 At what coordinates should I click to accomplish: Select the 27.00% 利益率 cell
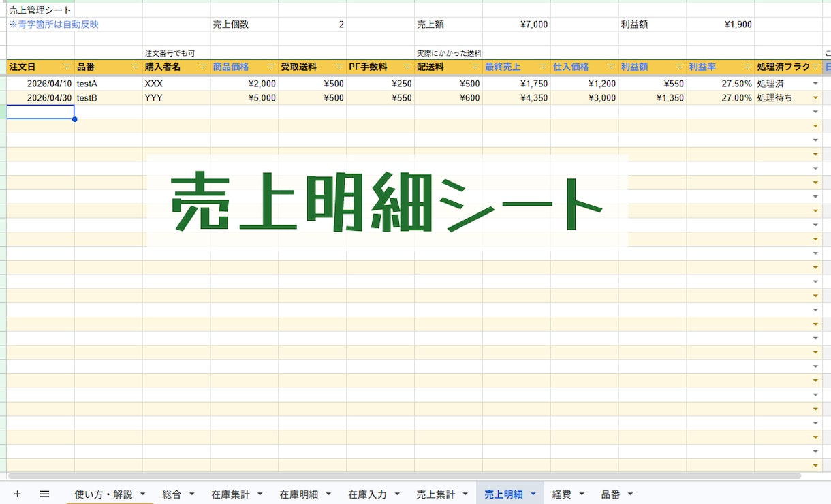pos(721,98)
